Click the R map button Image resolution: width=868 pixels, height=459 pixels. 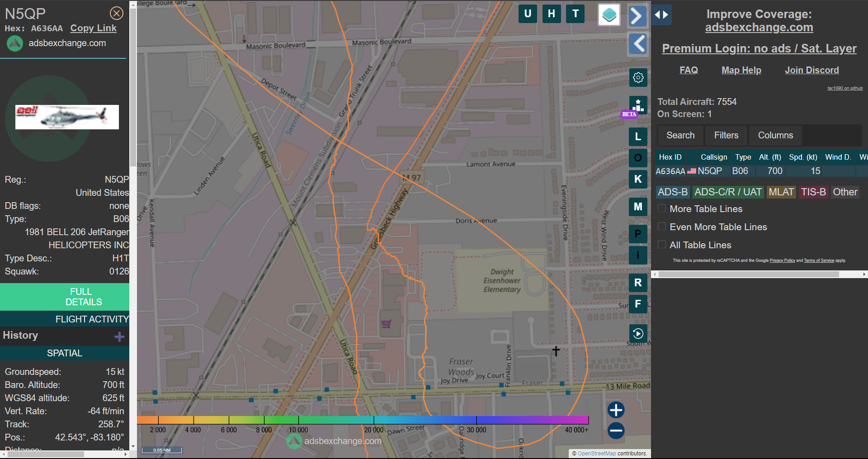(x=638, y=283)
